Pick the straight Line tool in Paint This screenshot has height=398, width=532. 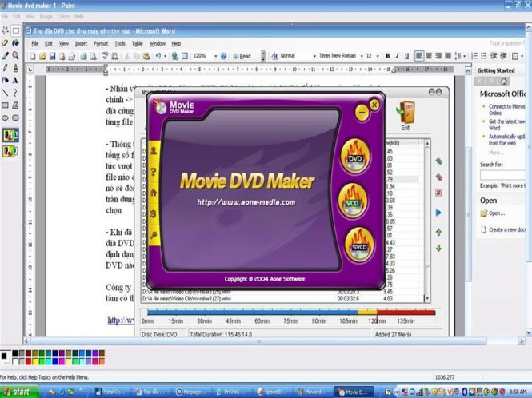[5, 93]
